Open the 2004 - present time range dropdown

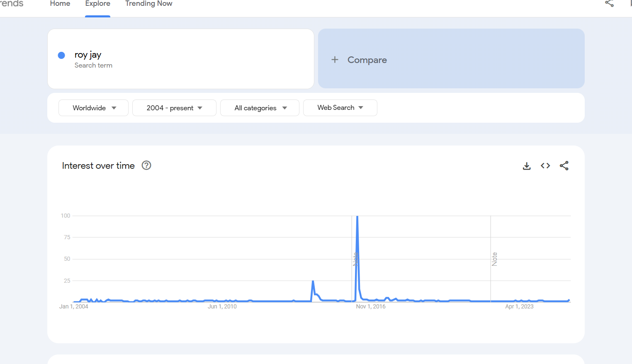[x=174, y=108]
